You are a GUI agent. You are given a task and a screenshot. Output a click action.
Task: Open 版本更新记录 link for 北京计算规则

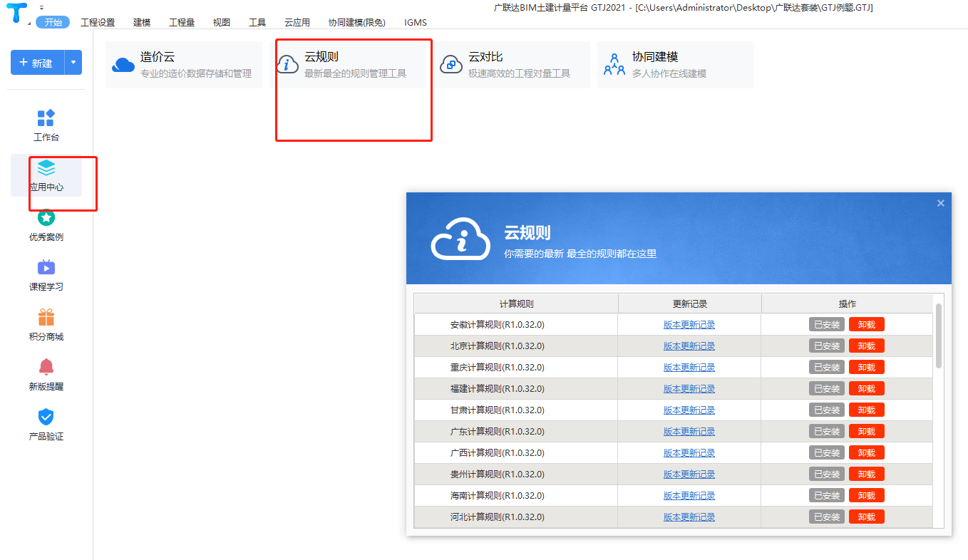[689, 346]
